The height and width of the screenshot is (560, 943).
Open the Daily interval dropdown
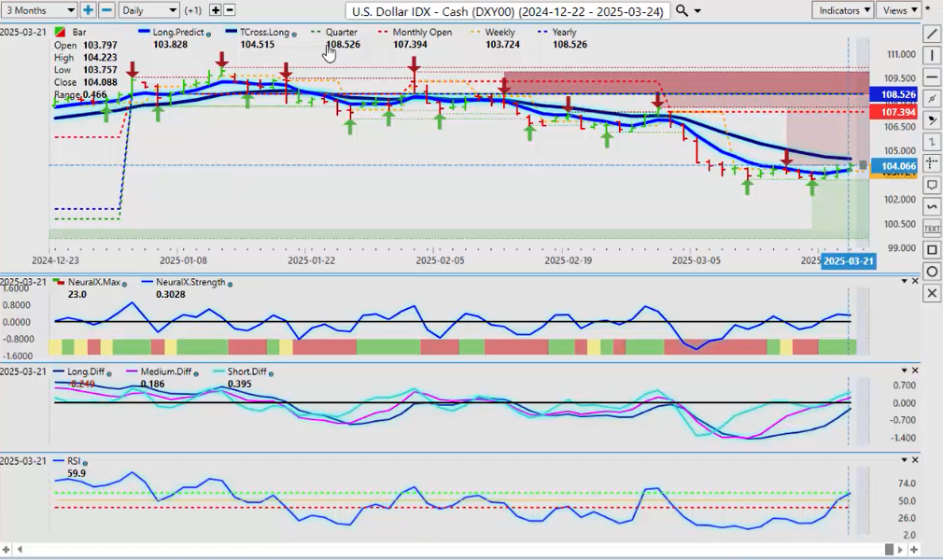pos(148,10)
